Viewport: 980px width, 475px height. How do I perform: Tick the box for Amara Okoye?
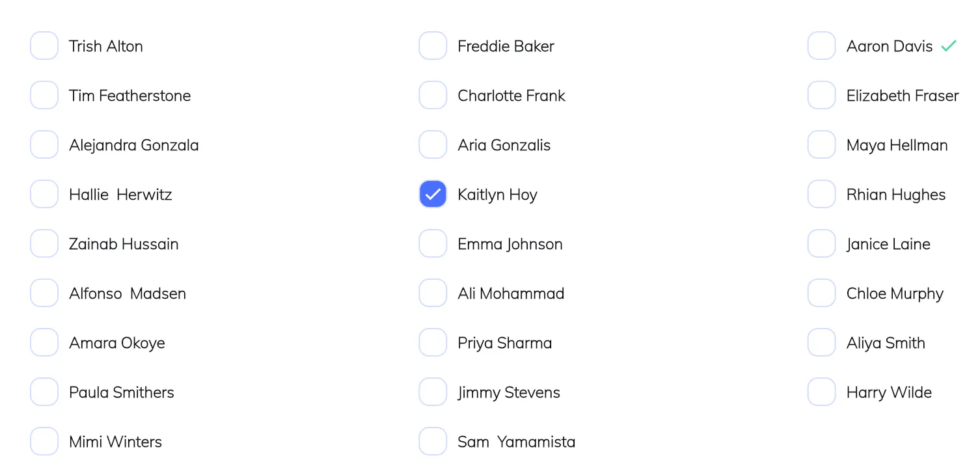[x=44, y=343]
